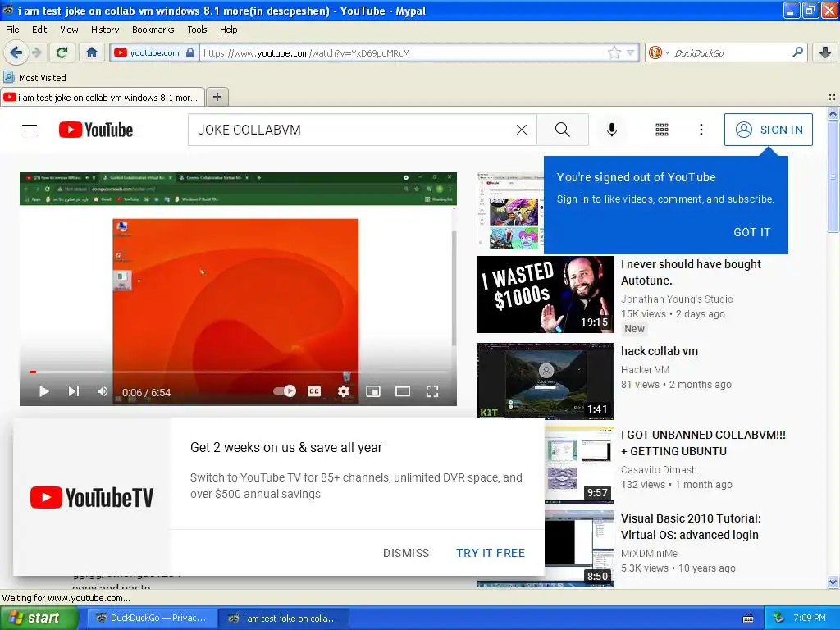
Task: Select the 'i am test joke' taskbar window
Action: tap(284, 618)
